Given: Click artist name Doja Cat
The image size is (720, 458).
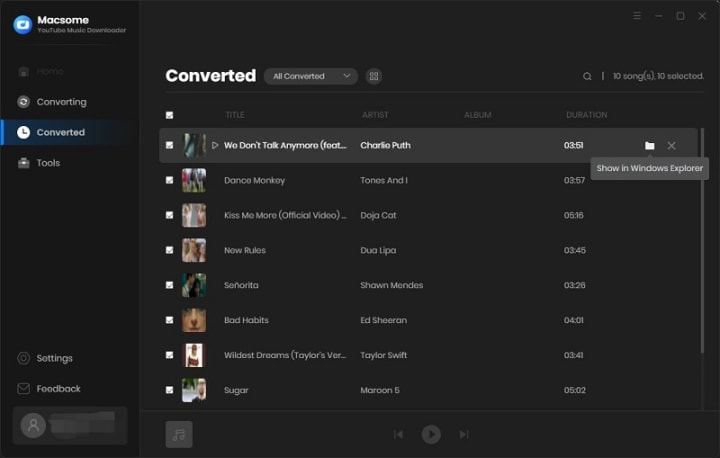Looking at the screenshot, I should [378, 215].
